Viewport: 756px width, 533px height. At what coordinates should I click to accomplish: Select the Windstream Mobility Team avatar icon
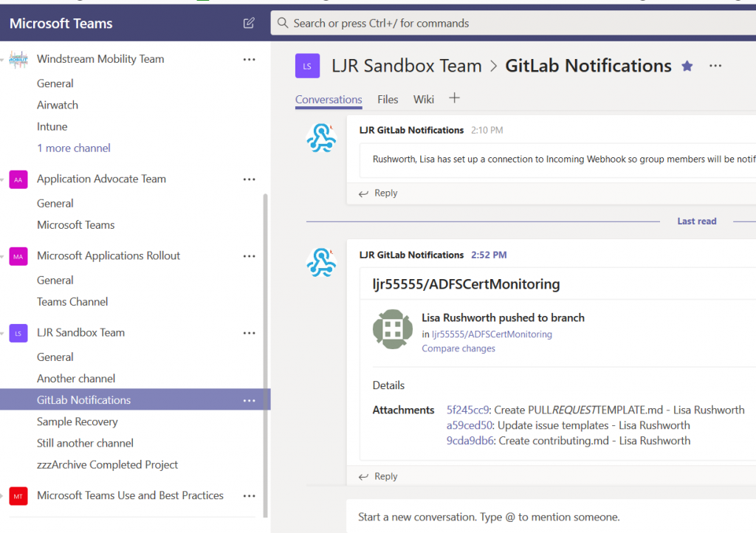point(18,58)
